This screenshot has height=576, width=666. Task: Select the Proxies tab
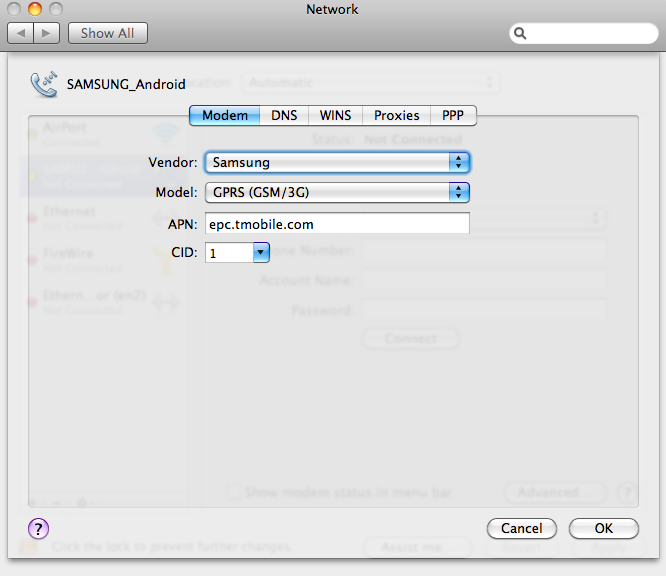pyautogui.click(x=397, y=116)
